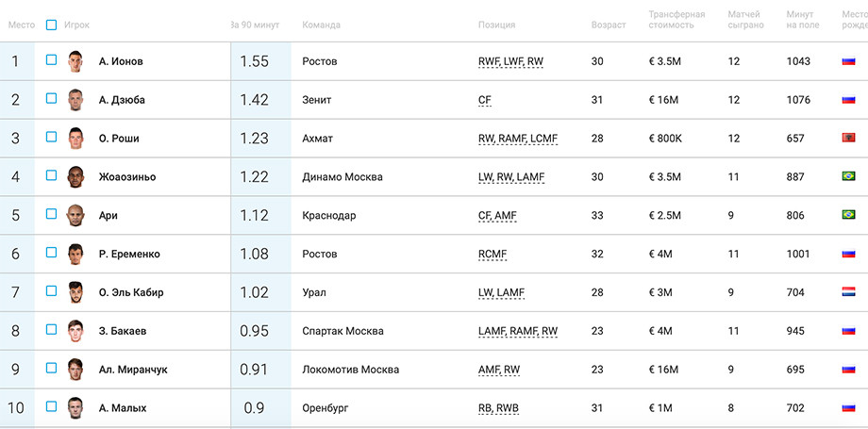The width and height of the screenshot is (868, 429).
Task: Click Жоаозиньо's player photo icon
Action: click(75, 177)
